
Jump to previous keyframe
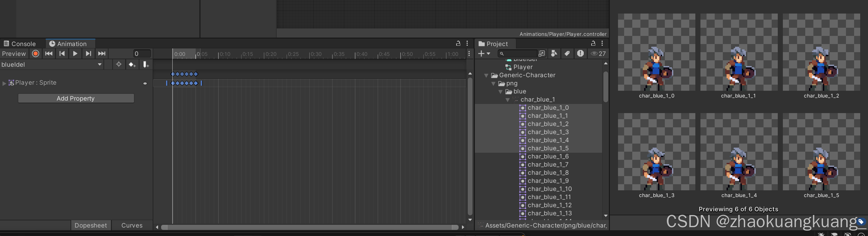pyautogui.click(x=62, y=53)
